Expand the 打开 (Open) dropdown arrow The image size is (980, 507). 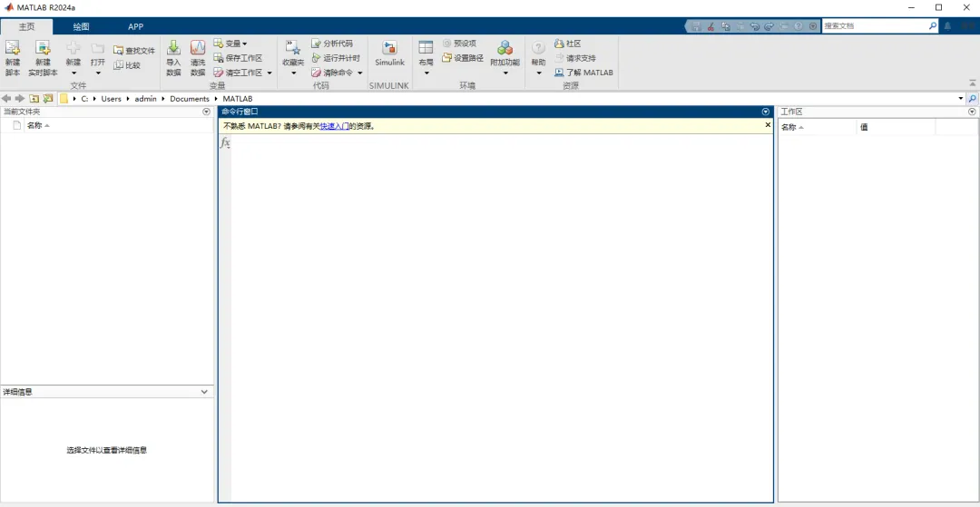pos(97,73)
